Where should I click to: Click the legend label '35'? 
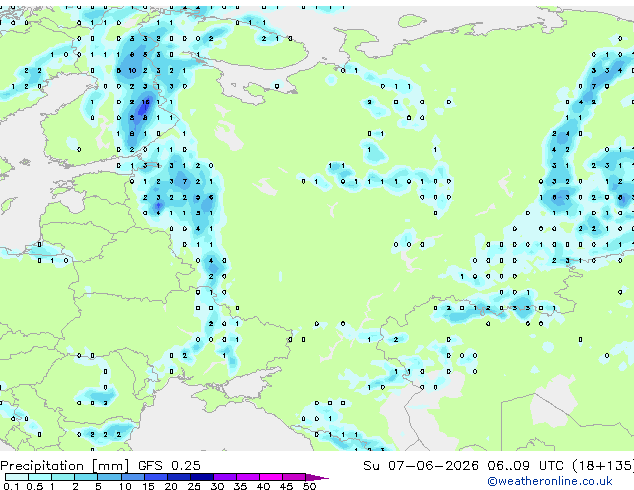pyautogui.click(x=240, y=486)
